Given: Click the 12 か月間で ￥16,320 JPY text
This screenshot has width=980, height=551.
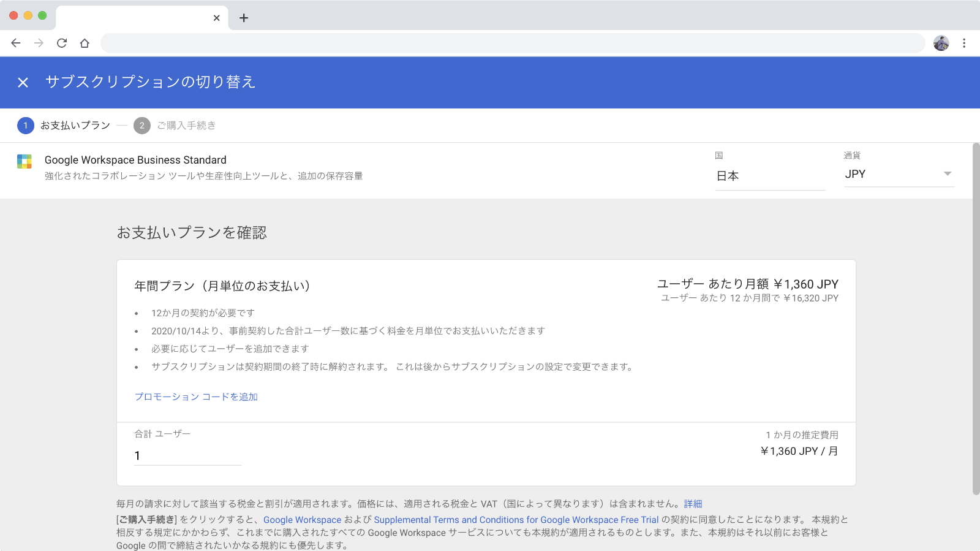Looking at the screenshot, I should (x=784, y=298).
